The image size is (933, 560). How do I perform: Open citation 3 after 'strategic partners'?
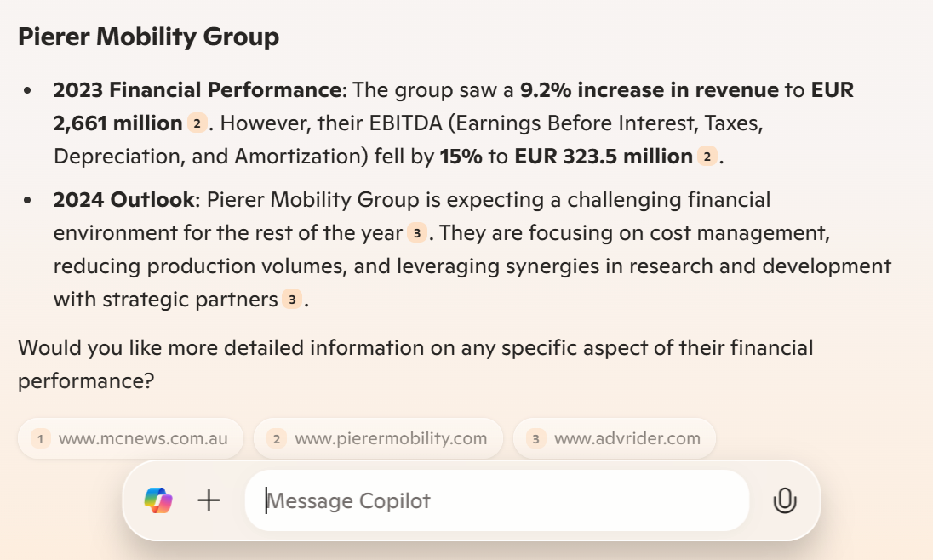click(x=291, y=300)
